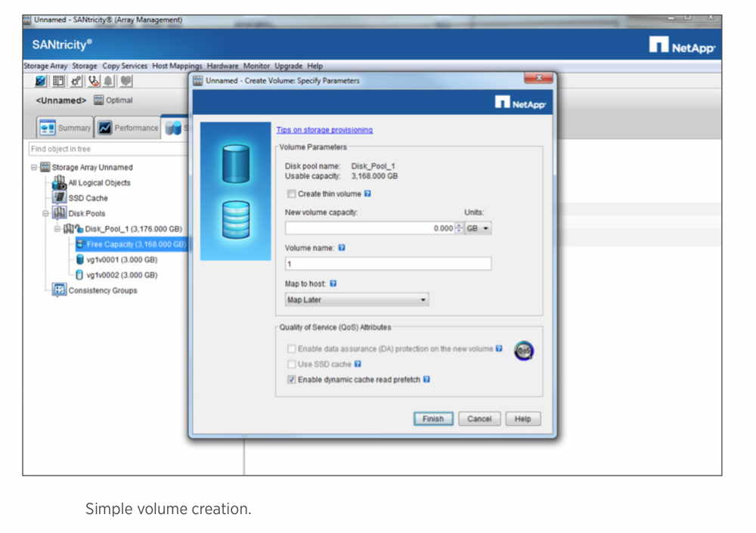Click help icon beside Create thin volume

coord(367,194)
